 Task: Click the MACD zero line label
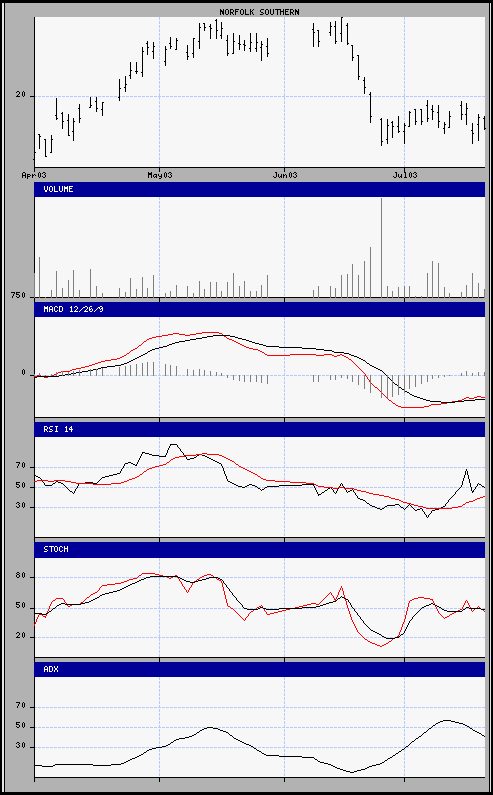[x=23, y=373]
